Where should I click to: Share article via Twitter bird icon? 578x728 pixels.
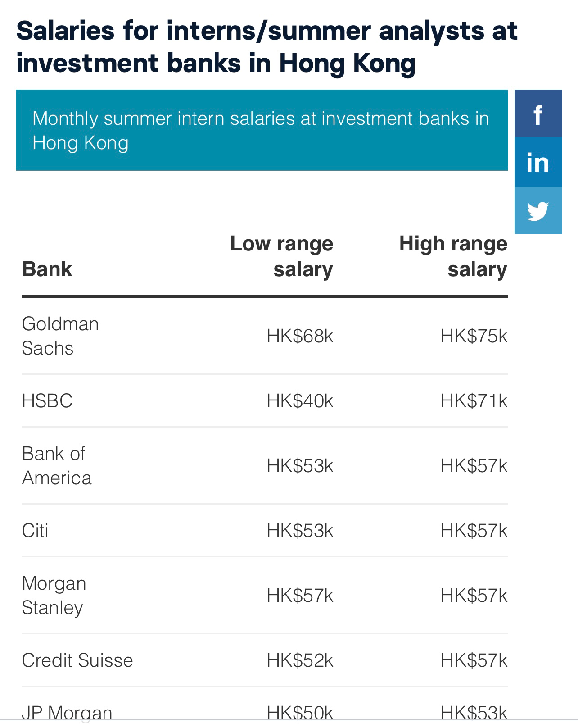pos(538,211)
